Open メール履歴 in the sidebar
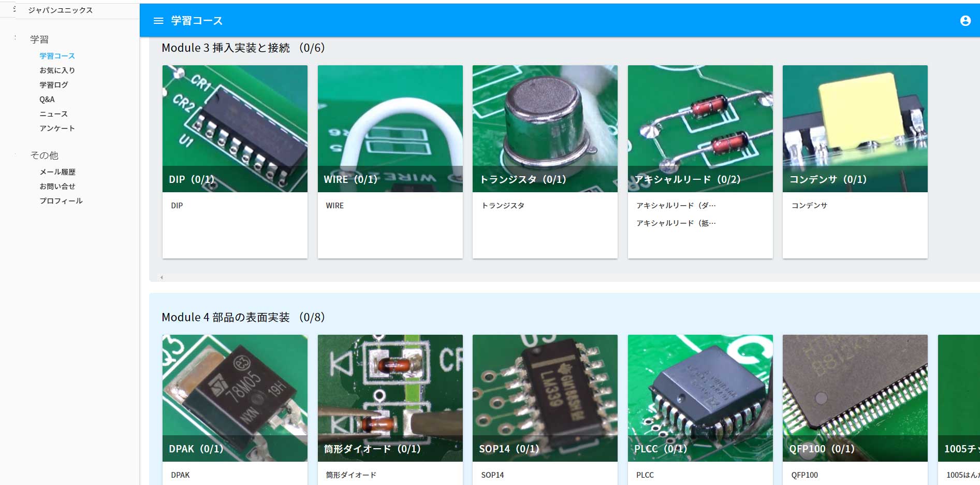This screenshot has height=485, width=980. pyautogui.click(x=57, y=172)
